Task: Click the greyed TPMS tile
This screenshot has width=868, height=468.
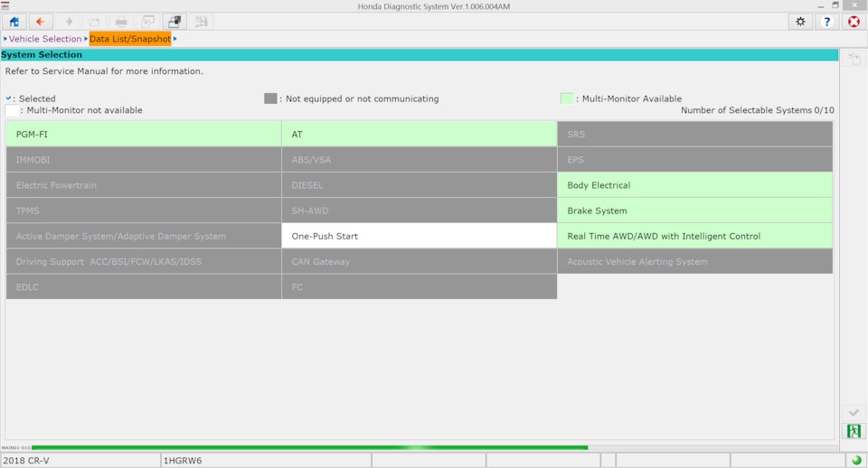Action: point(144,211)
